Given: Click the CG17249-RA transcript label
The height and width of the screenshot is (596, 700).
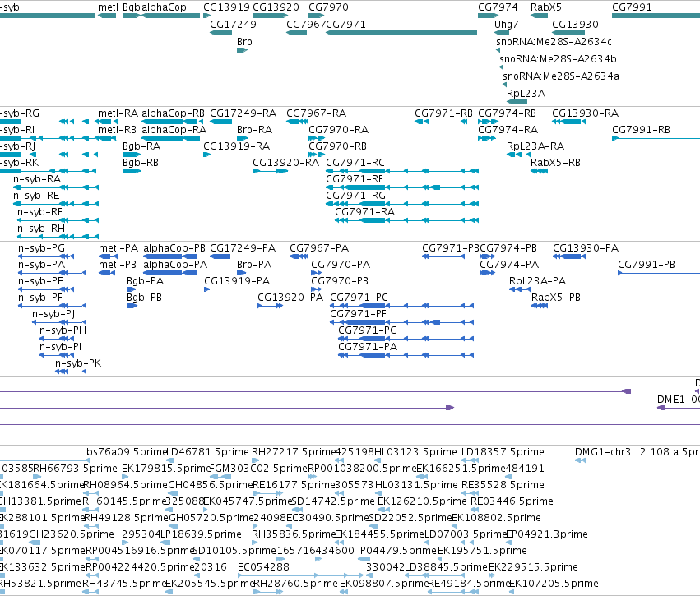Looking at the screenshot, I should [x=243, y=113].
